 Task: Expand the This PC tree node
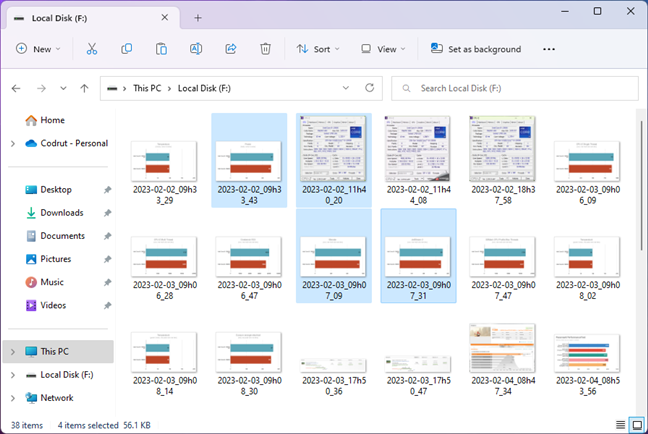[12, 352]
